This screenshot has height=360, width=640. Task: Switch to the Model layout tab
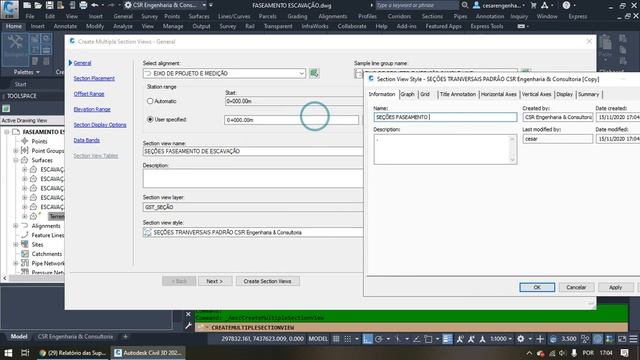tap(19, 337)
